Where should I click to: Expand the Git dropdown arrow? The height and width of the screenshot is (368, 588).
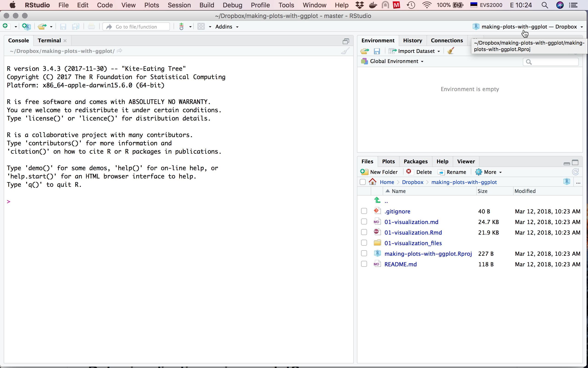[190, 27]
